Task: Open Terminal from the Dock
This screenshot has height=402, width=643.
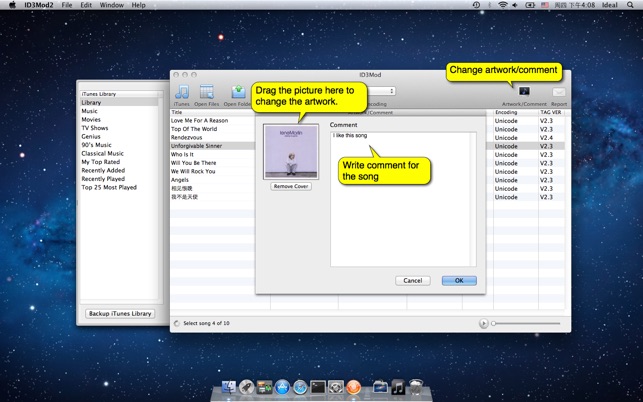Action: click(x=318, y=387)
